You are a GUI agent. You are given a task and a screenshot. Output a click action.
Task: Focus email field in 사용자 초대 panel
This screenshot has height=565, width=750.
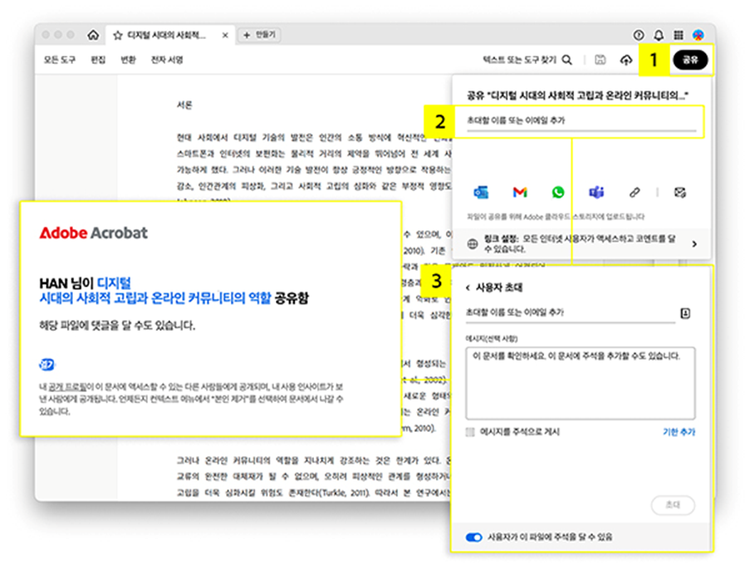click(x=570, y=313)
